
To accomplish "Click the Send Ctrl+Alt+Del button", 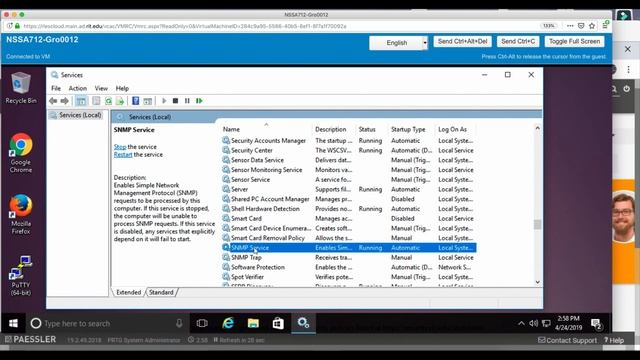I will 462,42.
